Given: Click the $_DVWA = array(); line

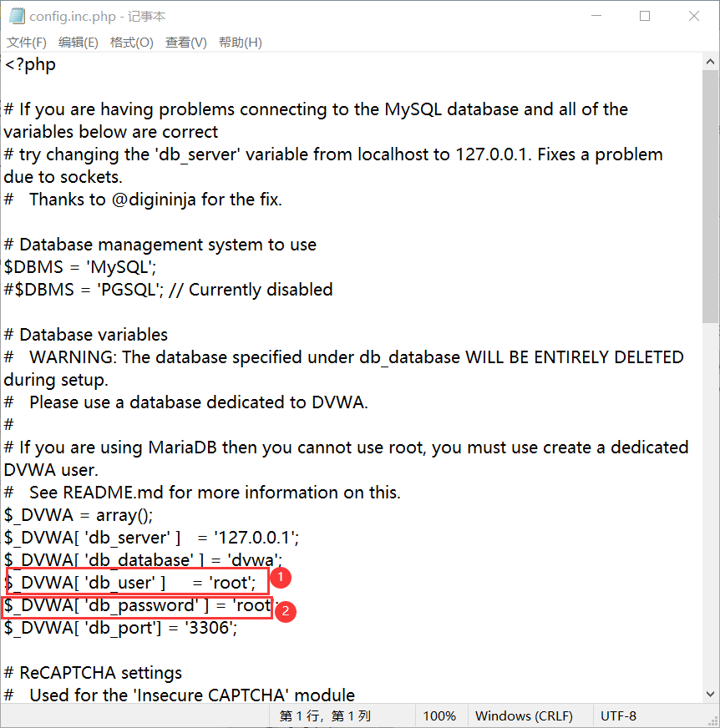Looking at the screenshot, I should tap(79, 515).
